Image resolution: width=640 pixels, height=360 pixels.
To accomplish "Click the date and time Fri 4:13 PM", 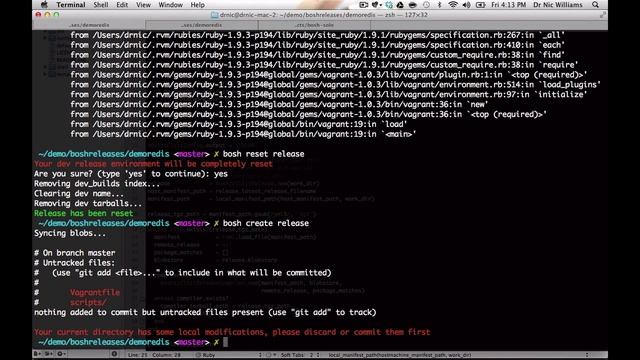I will pyautogui.click(x=509, y=5).
